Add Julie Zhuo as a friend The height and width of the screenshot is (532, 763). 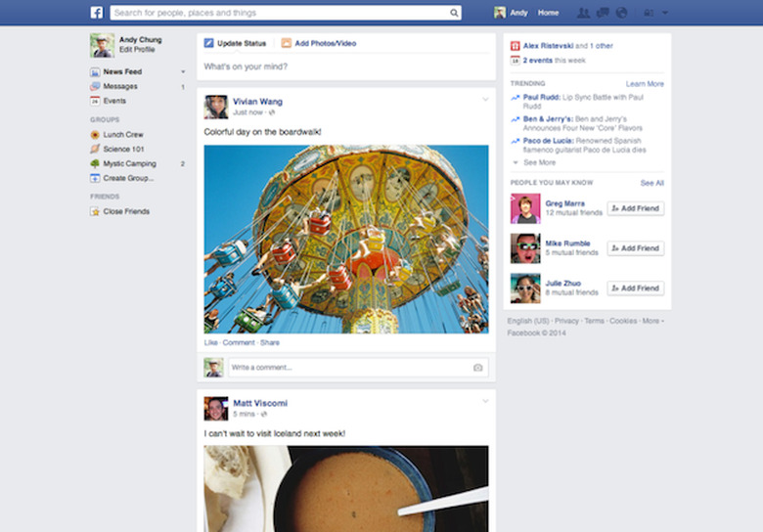click(x=635, y=288)
